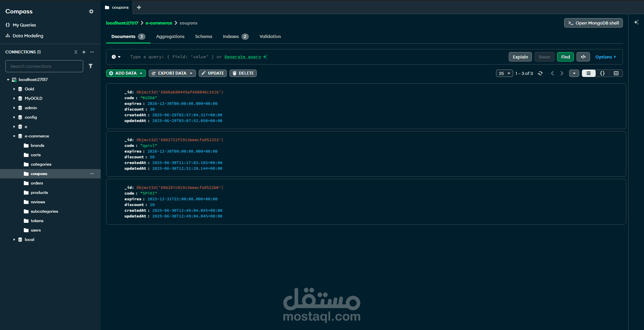This screenshot has width=644, height=330.
Task: Expand the Gold database tree item
Action: [x=14, y=89]
